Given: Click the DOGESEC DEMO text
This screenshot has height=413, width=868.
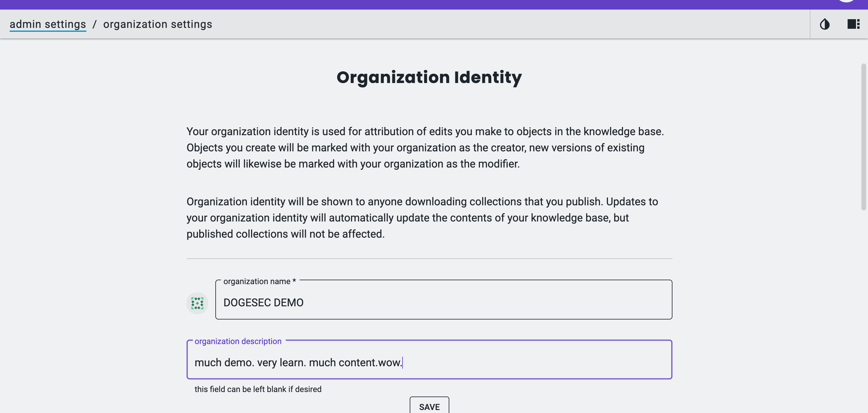Looking at the screenshot, I should click(263, 302).
